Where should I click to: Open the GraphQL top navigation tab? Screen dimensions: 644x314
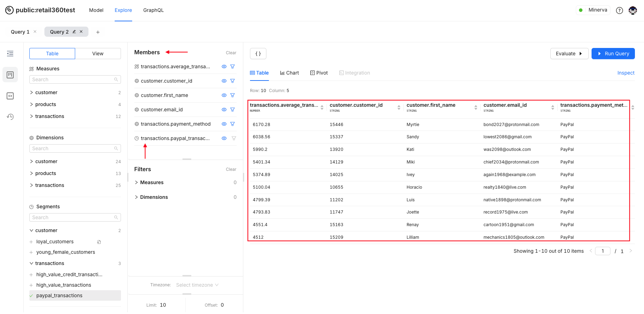click(153, 10)
